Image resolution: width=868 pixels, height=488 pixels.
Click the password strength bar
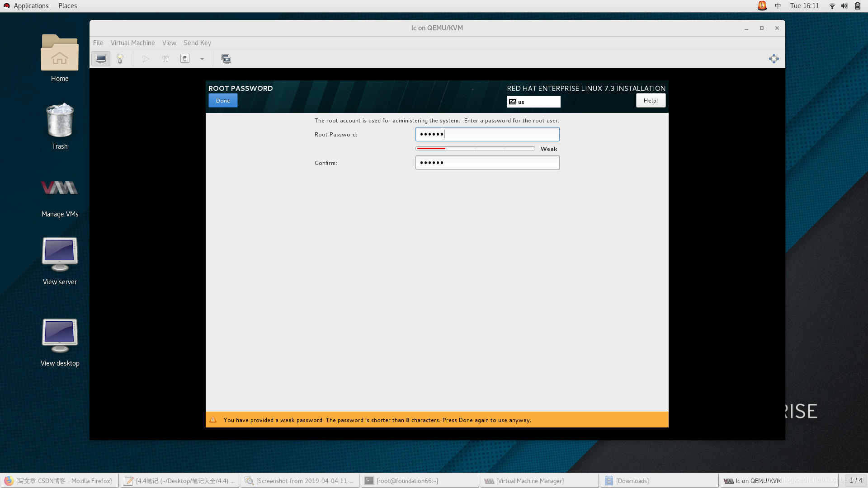click(475, 149)
